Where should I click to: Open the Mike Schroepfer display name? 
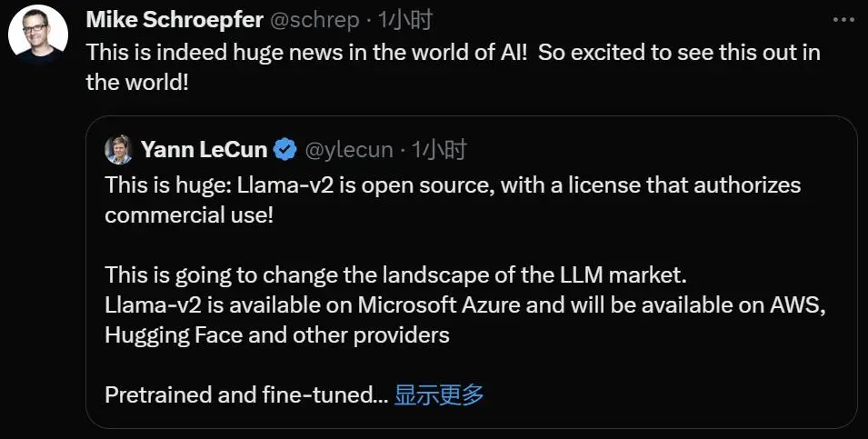coord(175,20)
